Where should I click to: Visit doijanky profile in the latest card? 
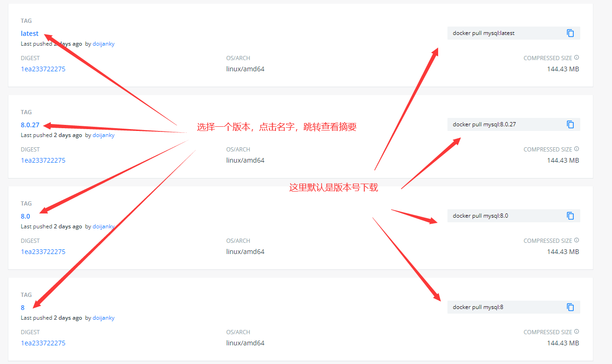(103, 44)
